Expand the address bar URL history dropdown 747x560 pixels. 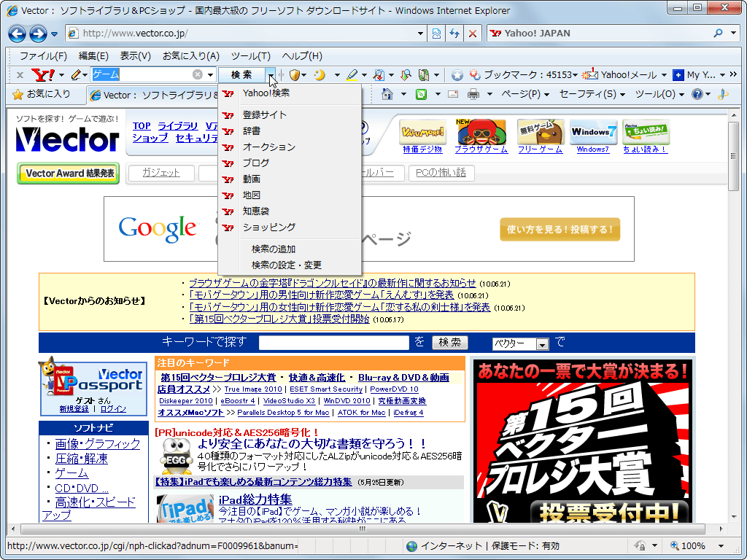tap(420, 34)
